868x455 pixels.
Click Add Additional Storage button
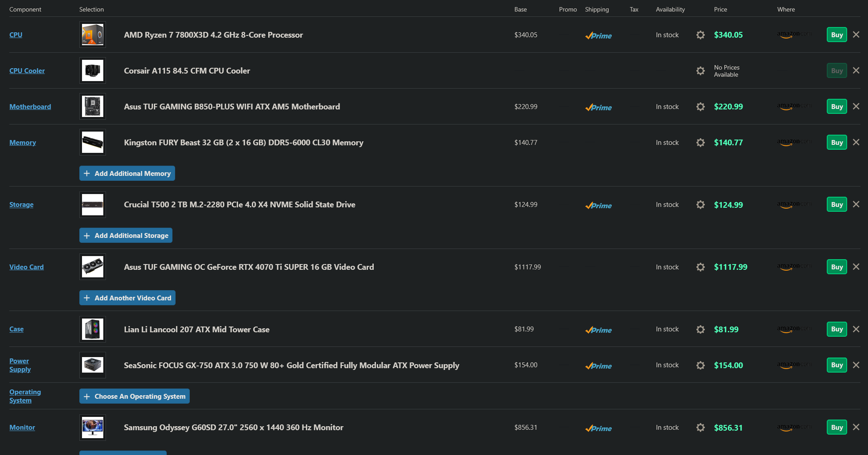[126, 235]
